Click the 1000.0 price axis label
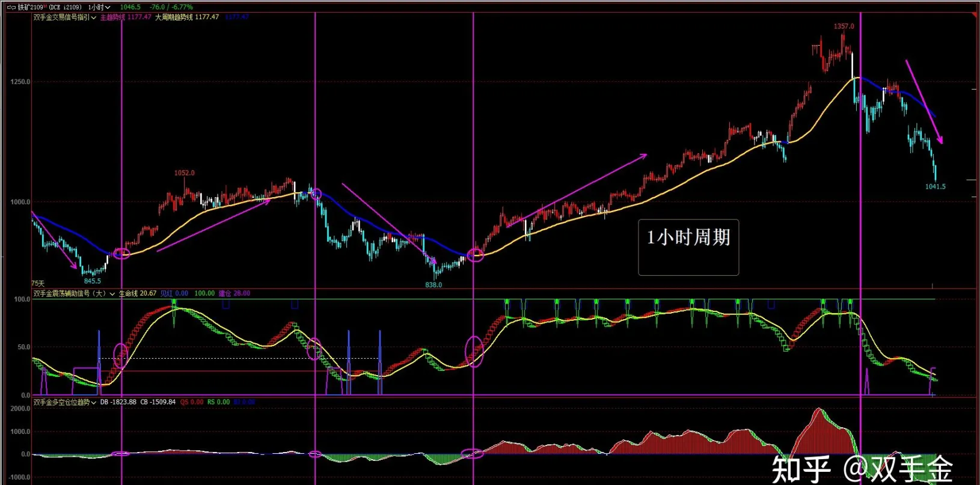This screenshot has height=485, width=980. pyautogui.click(x=20, y=203)
